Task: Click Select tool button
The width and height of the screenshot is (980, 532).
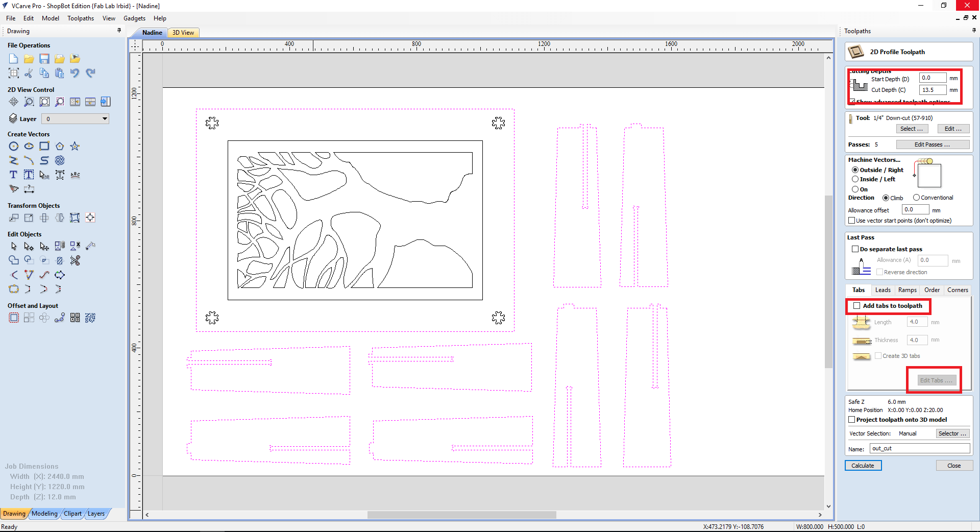Action: pos(912,129)
